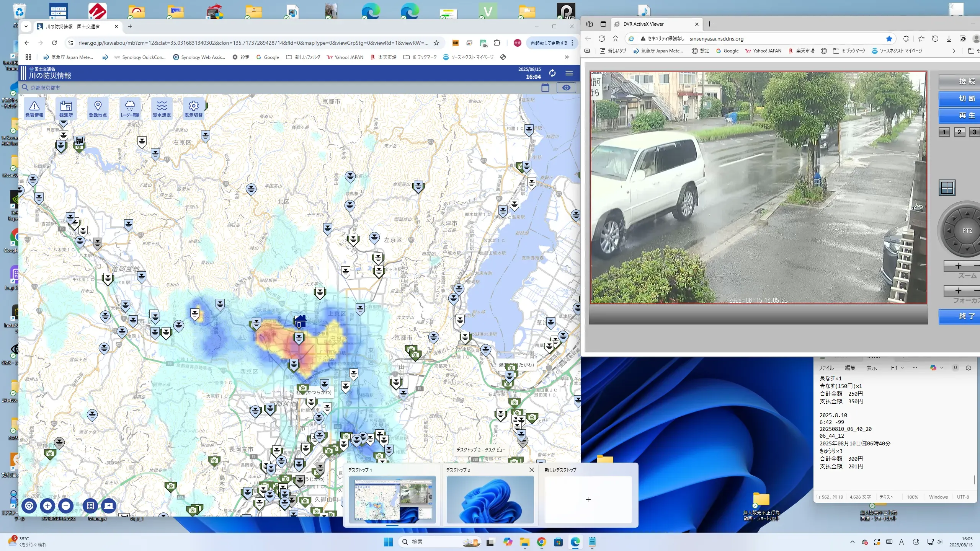This screenshot has width=980, height=551.
Task: Select the 観測所 observation stations icon
Action: click(x=66, y=109)
